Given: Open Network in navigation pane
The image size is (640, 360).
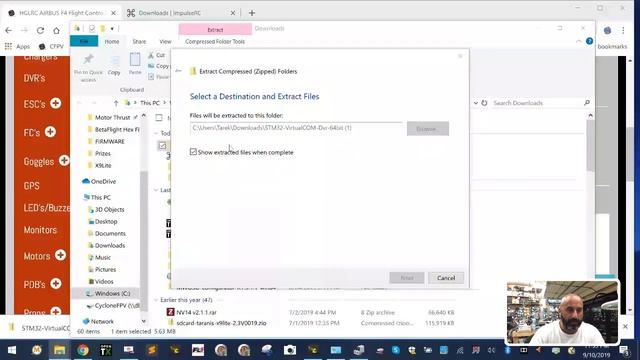Looking at the screenshot, I should [102, 322].
